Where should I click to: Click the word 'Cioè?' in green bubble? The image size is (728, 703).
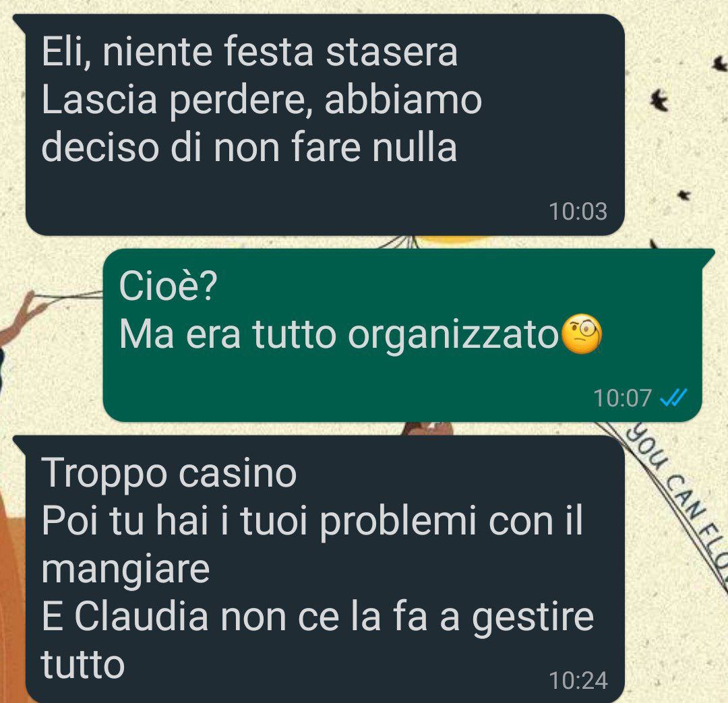pos(168,286)
